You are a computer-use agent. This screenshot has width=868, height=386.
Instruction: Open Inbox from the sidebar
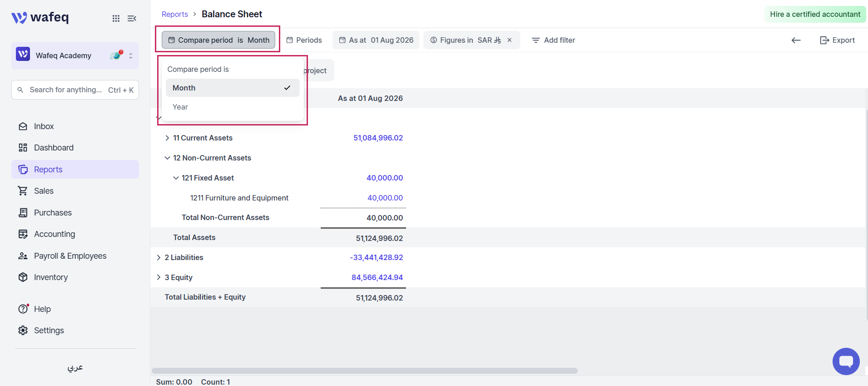75,126
